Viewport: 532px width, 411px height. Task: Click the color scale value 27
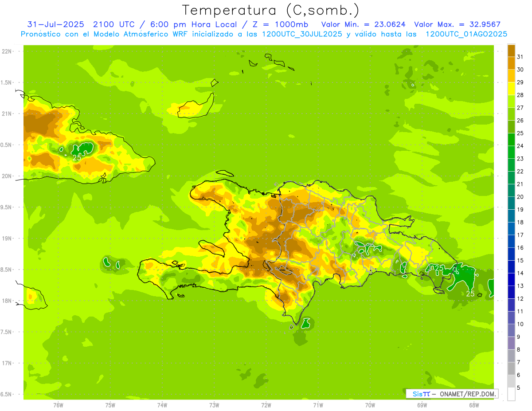(x=520, y=108)
